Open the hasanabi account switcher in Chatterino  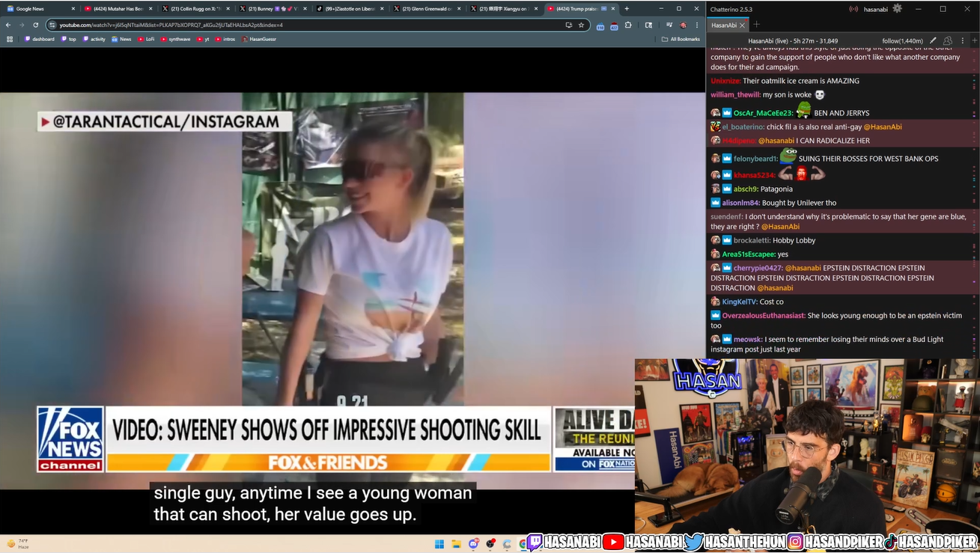tap(875, 9)
